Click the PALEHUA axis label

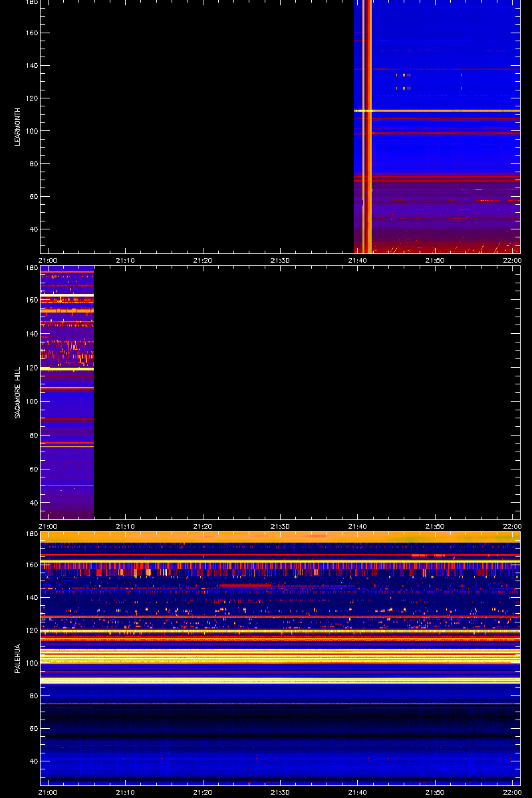coord(17,658)
